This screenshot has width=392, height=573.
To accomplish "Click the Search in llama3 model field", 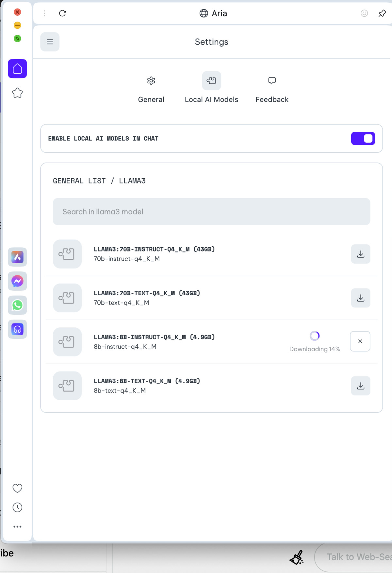I will pyautogui.click(x=211, y=212).
